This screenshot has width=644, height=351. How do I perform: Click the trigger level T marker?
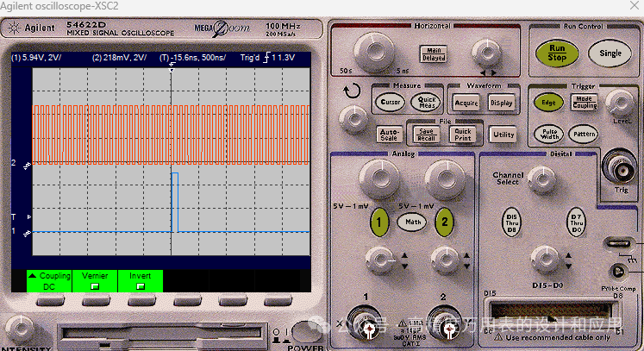(x=28, y=216)
